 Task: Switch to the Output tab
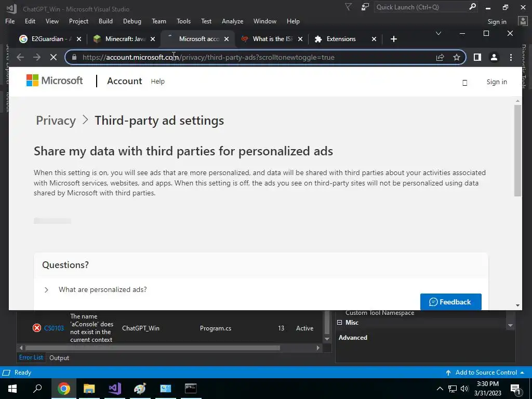click(59, 357)
